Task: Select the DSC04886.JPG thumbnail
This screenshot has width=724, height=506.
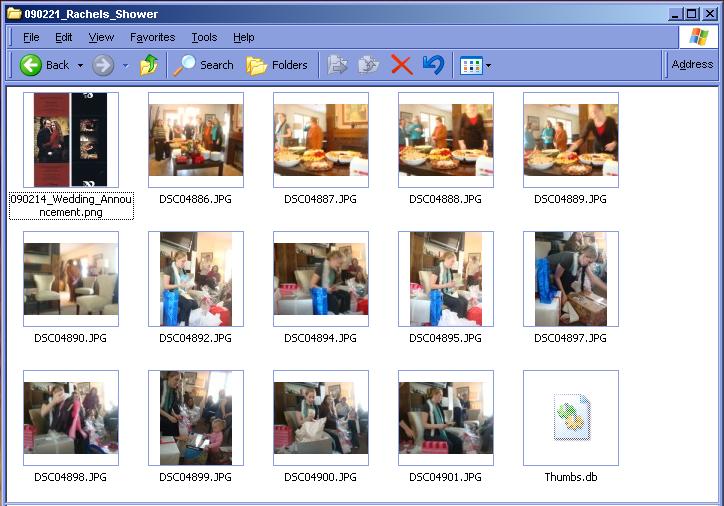Action: tap(196, 139)
